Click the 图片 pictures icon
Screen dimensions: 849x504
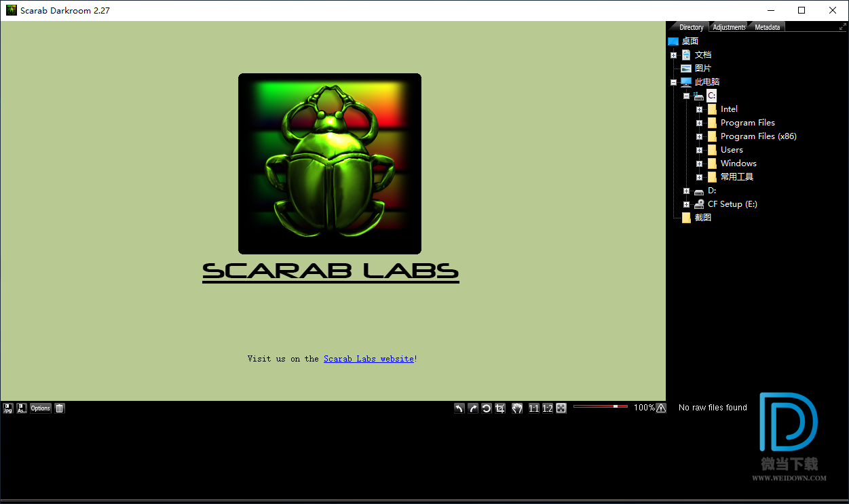click(x=686, y=69)
